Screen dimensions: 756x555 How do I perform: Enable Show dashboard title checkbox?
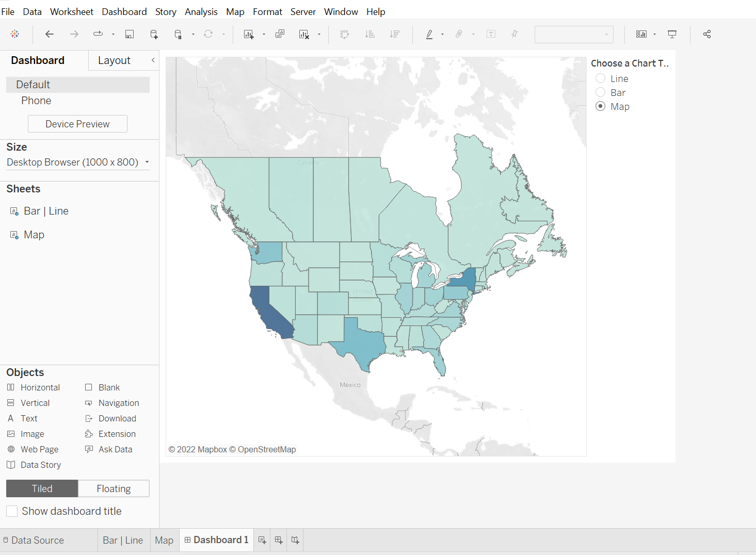click(x=12, y=511)
